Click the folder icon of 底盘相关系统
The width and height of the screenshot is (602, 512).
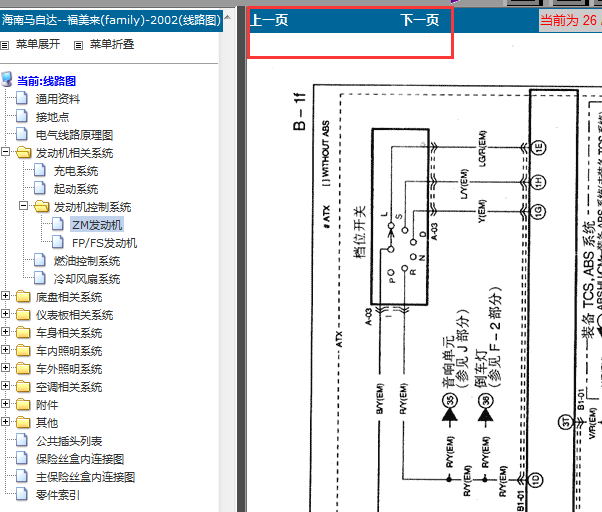23,297
